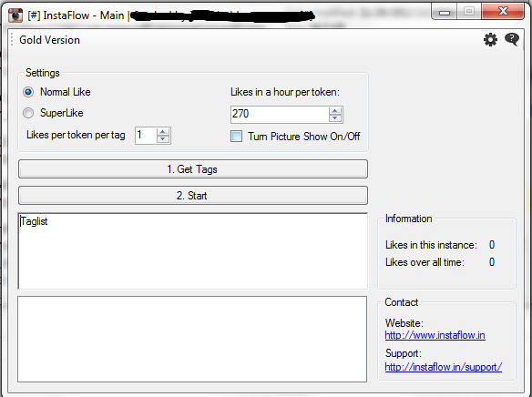The image size is (532, 397).
Task: Click the Likes per token per tag field
Action: [x=146, y=136]
